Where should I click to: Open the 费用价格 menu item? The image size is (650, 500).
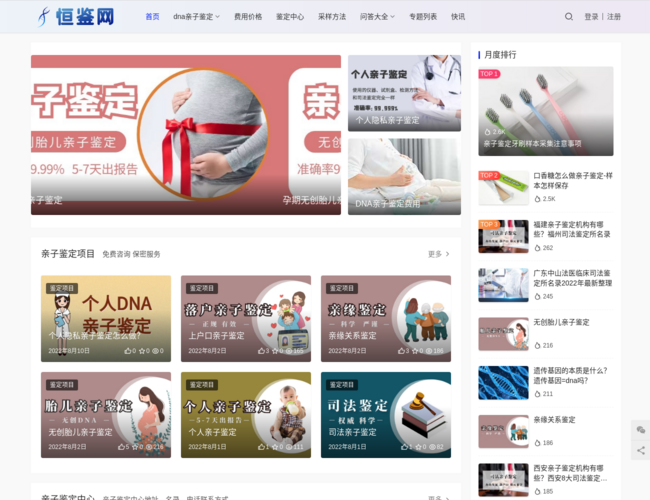tap(248, 17)
